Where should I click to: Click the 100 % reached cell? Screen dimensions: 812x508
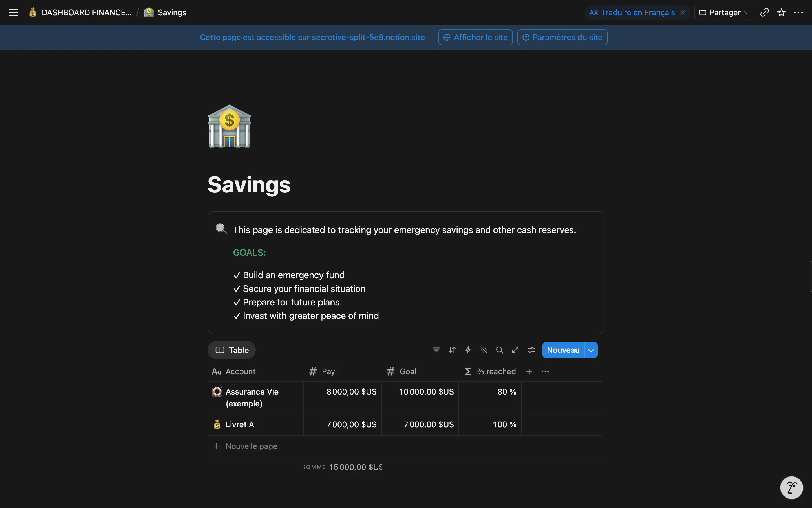[490, 425]
